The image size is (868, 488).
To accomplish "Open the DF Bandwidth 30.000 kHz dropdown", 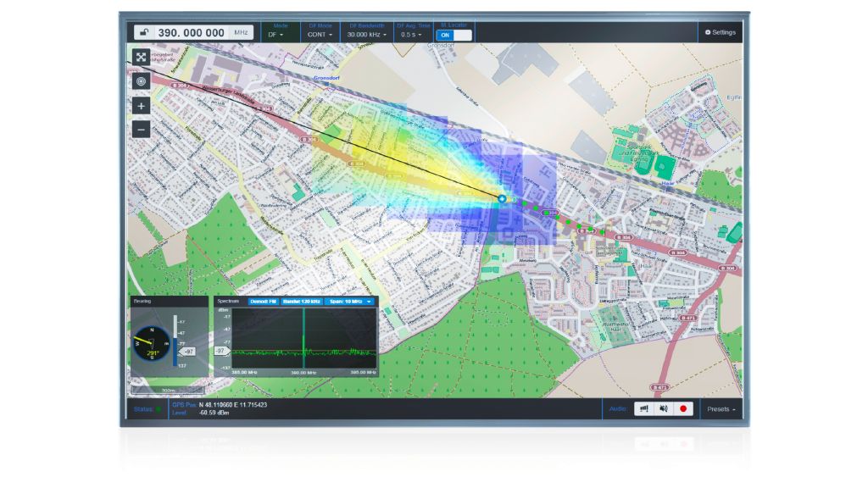I will tap(367, 35).
